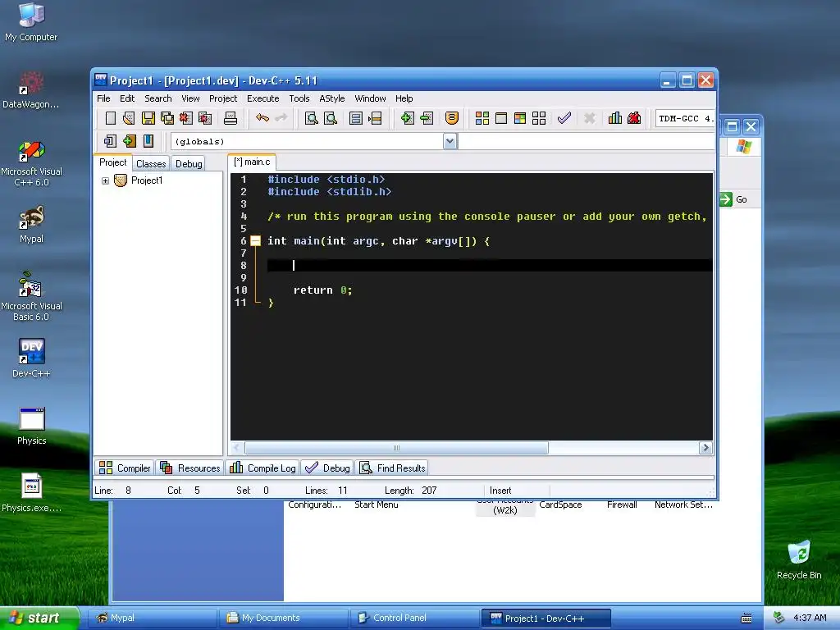The width and height of the screenshot is (840, 630).
Task: Click the Delete profiling information icon
Action: pos(634,118)
